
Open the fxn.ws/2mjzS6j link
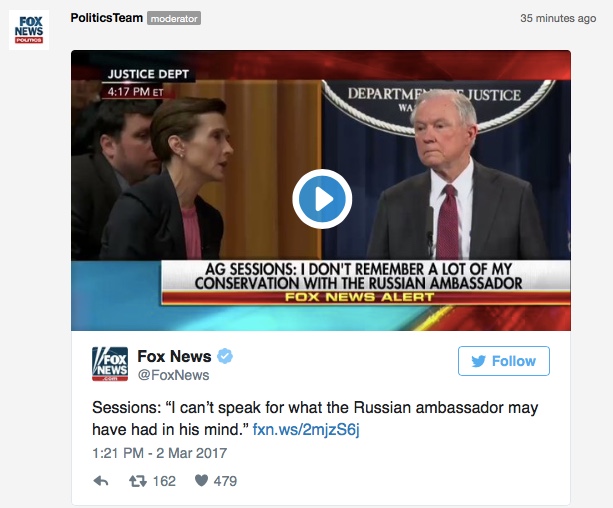(306, 429)
